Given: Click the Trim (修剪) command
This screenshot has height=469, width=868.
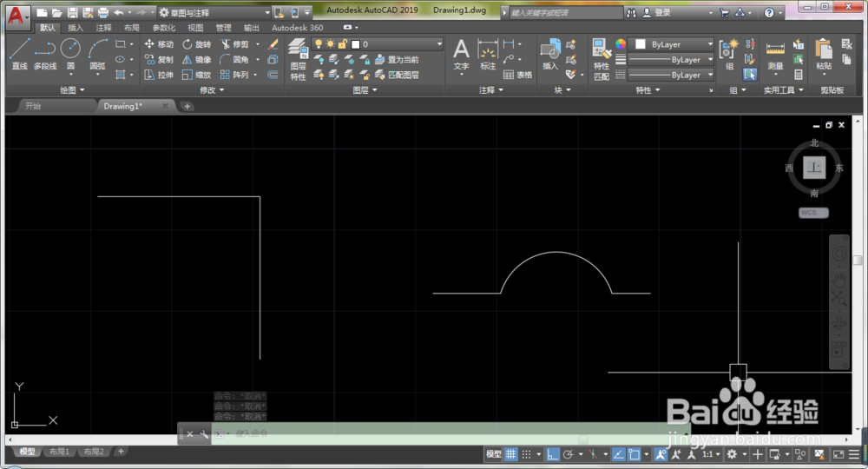Looking at the screenshot, I should (x=234, y=44).
